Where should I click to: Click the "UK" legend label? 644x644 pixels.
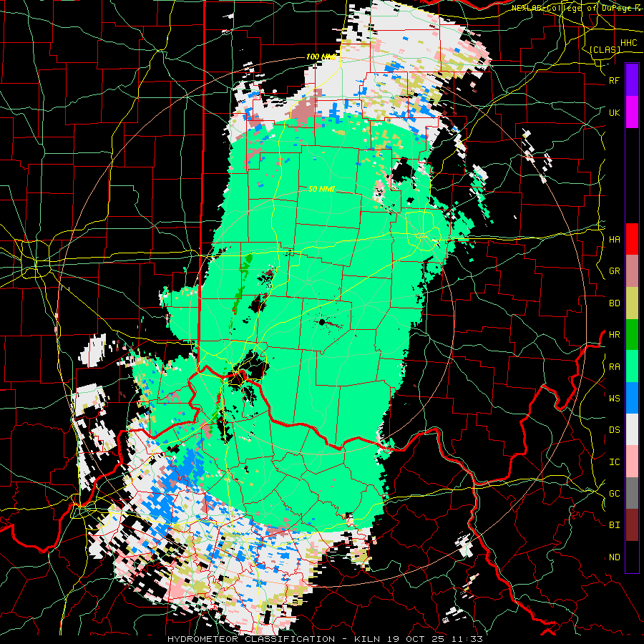click(x=614, y=112)
